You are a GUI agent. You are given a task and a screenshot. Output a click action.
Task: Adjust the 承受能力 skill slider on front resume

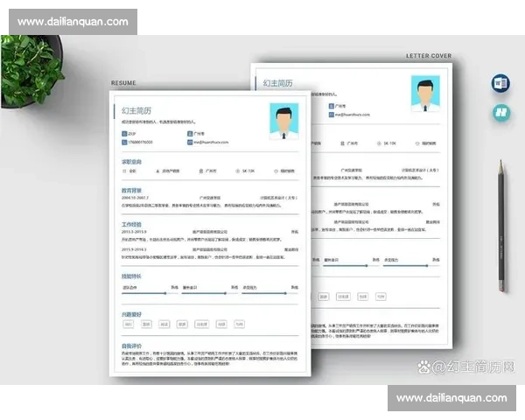click(269, 293)
